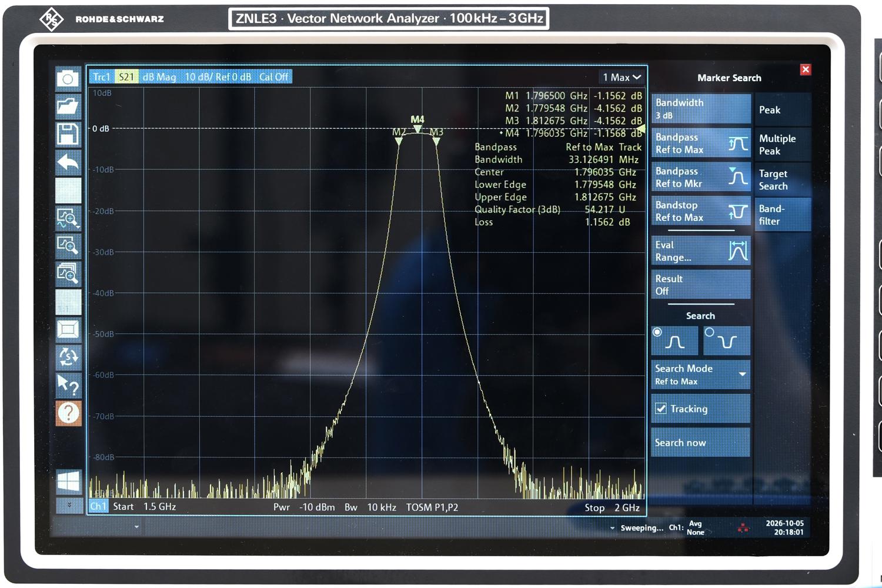Click the Loss 1.1562 dB result

click(552, 222)
